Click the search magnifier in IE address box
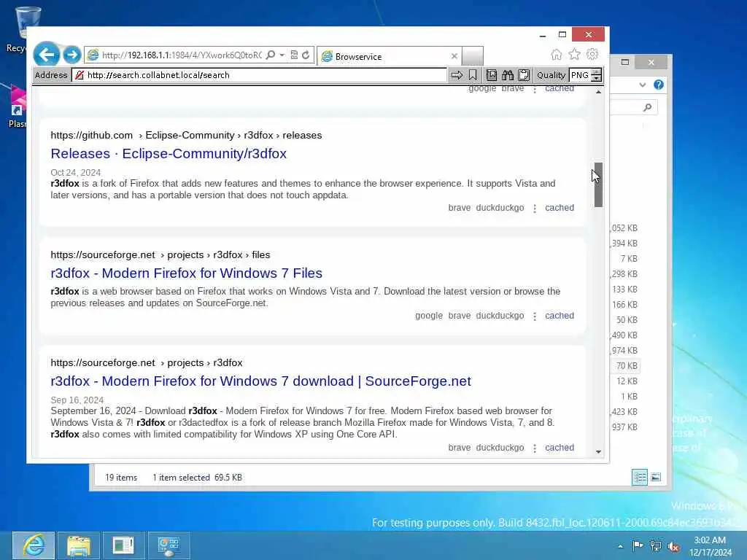This screenshot has height=560, width=747. 270,55
